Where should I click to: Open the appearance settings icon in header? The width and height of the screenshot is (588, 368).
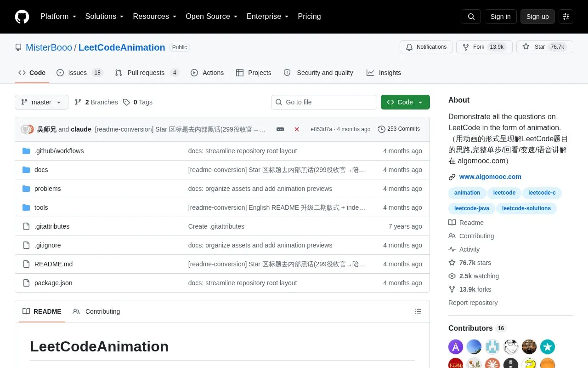[566, 17]
